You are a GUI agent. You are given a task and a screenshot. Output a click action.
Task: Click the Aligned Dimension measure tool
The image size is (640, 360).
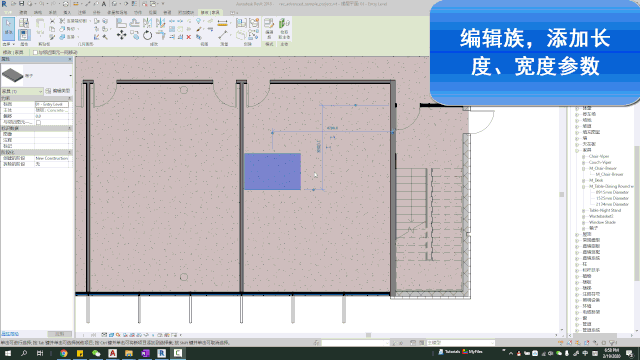pyautogui.click(x=222, y=23)
